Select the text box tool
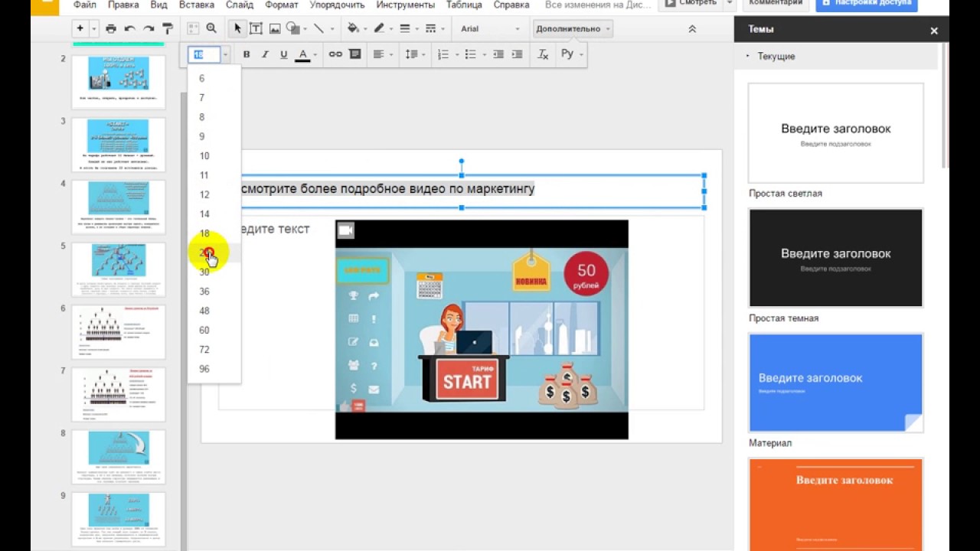The width and height of the screenshot is (980, 551). tap(256, 29)
